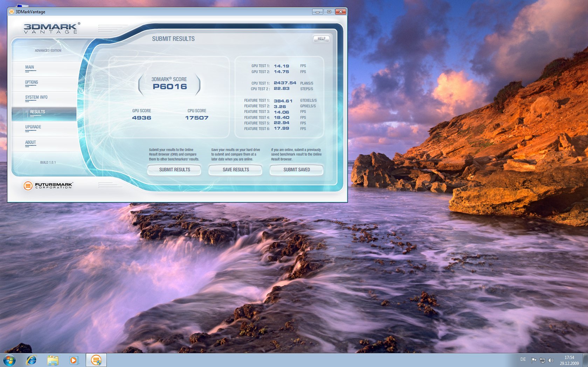Open the network status tray icon
Screen dimensions: 588x367
click(x=542, y=360)
